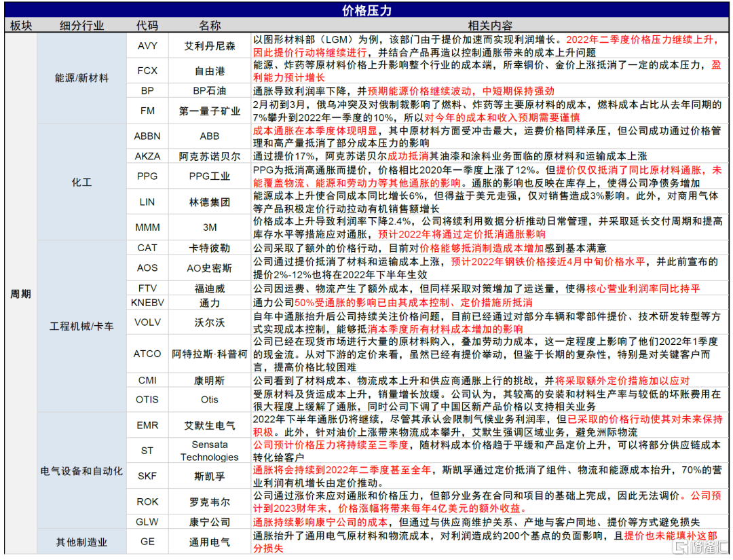Select company name "罗克韦尔"
Screen dimensions: 733x560
(x=210, y=502)
